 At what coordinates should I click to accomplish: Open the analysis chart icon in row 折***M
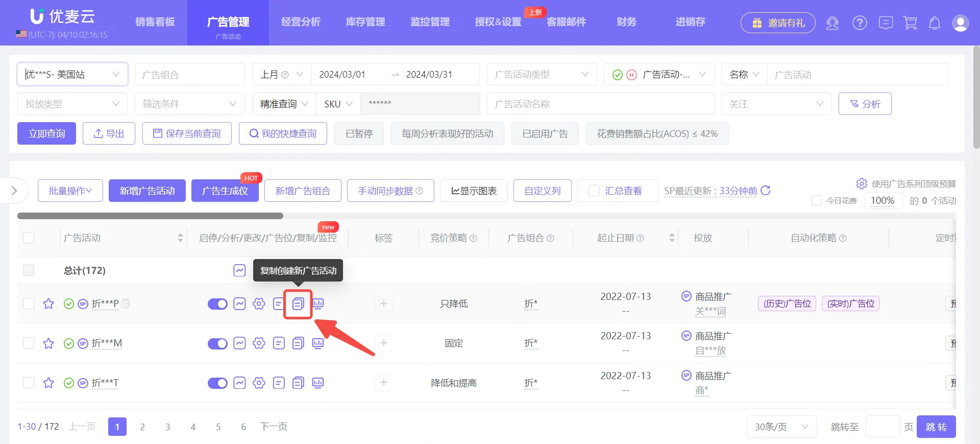click(239, 343)
